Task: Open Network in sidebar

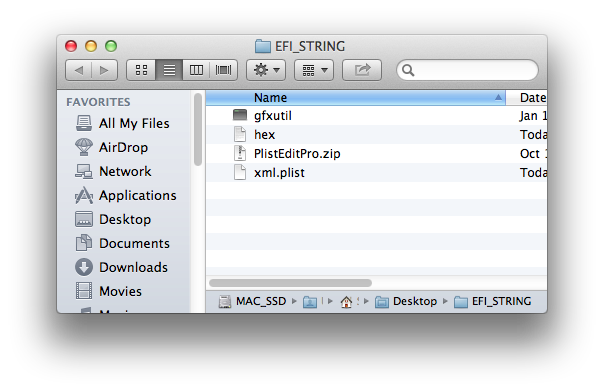Action: click(125, 171)
